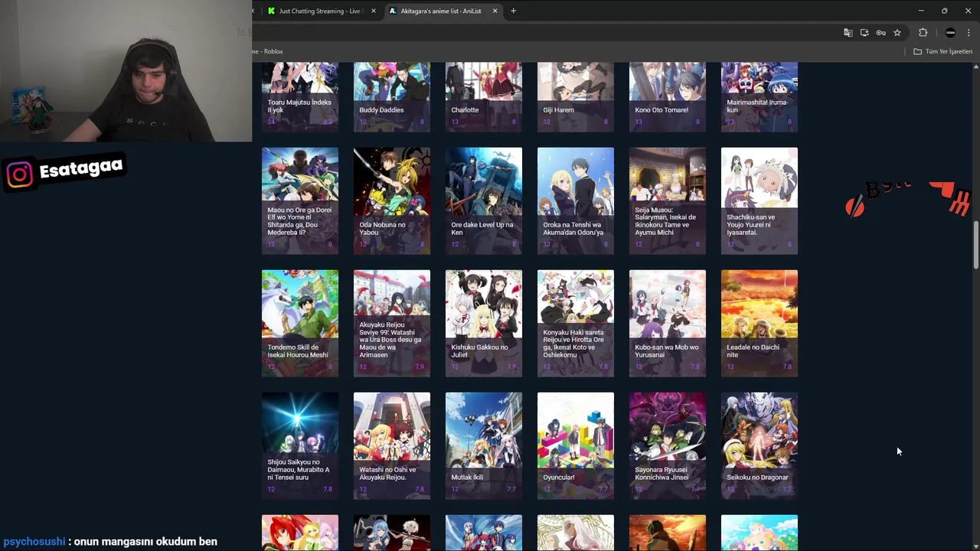Open the Kono Oto Tomare! card
Image resolution: width=980 pixels, height=551 pixels.
(x=668, y=97)
